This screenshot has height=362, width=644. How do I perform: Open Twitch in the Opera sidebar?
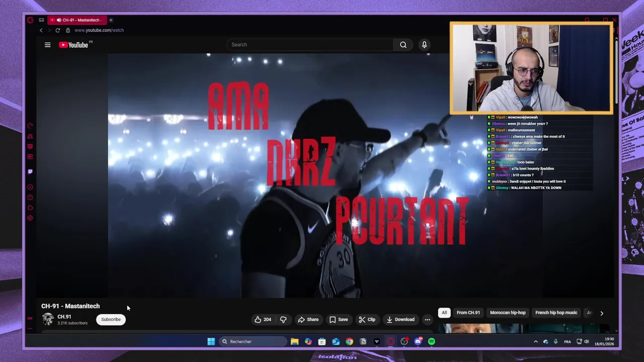[30, 171]
